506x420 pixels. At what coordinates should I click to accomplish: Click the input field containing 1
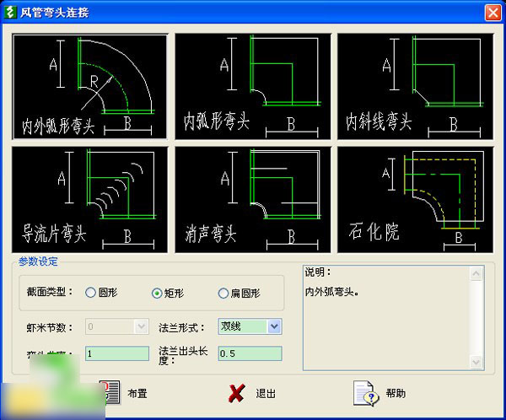click(x=117, y=353)
